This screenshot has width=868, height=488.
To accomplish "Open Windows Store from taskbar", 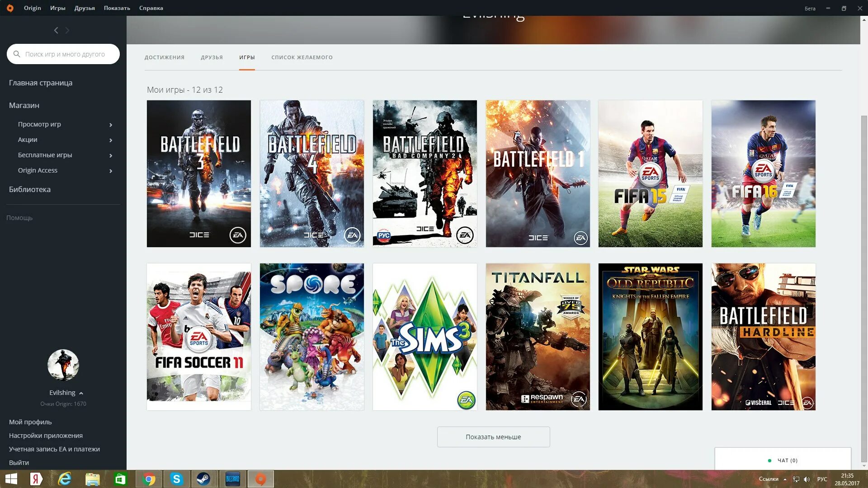I will [120, 479].
